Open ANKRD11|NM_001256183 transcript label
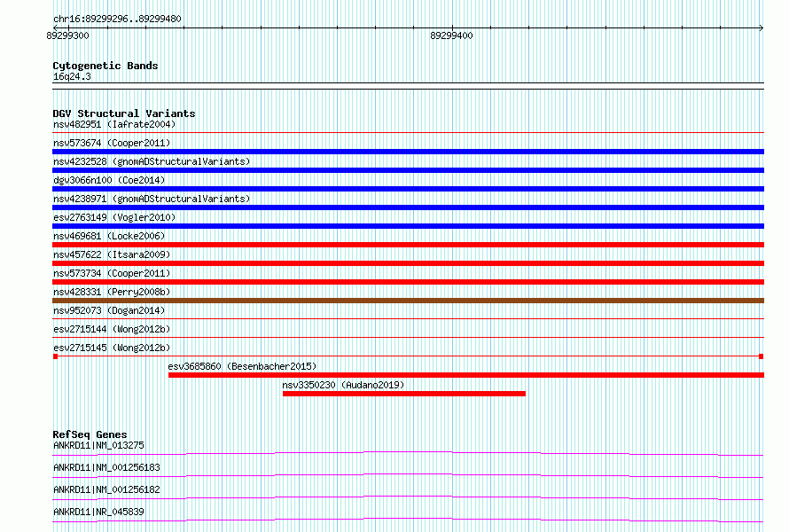The image size is (789, 532). (x=106, y=467)
